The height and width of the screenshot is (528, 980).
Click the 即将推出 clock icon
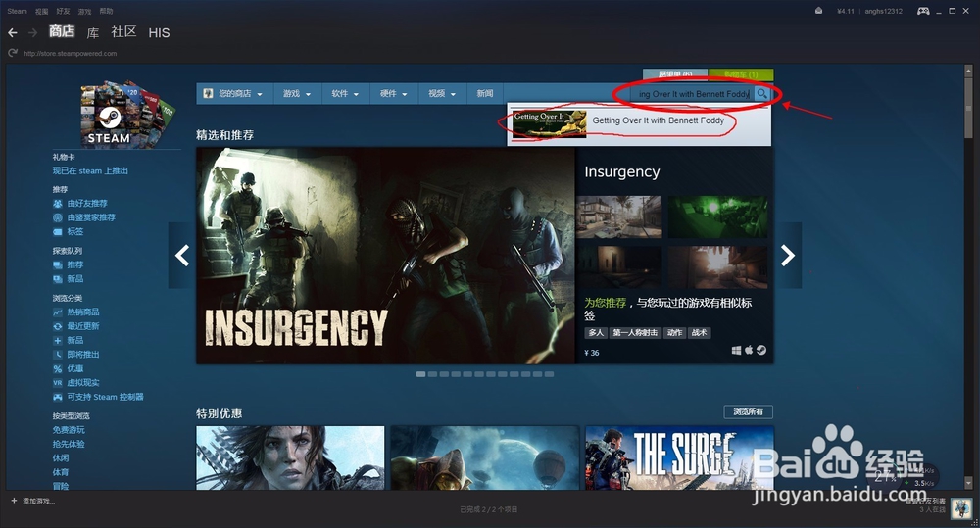tap(58, 355)
